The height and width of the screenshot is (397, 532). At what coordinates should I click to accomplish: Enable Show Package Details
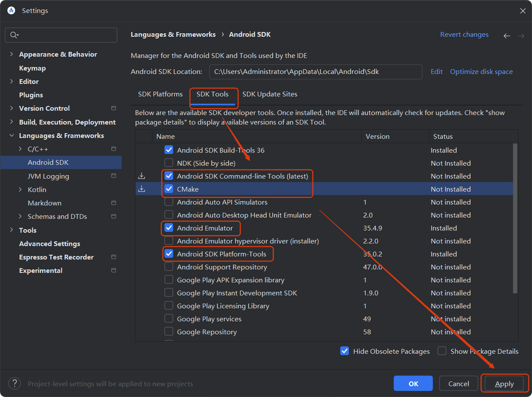click(442, 351)
